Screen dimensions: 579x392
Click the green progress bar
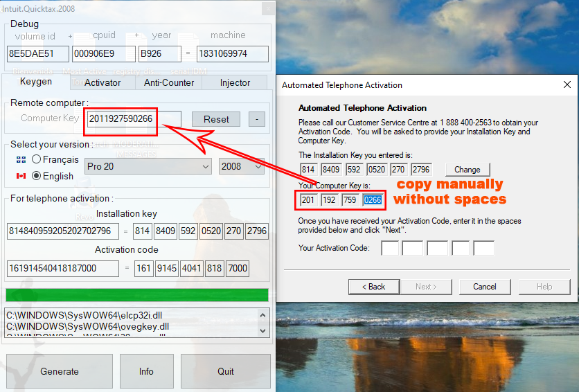coord(137,295)
